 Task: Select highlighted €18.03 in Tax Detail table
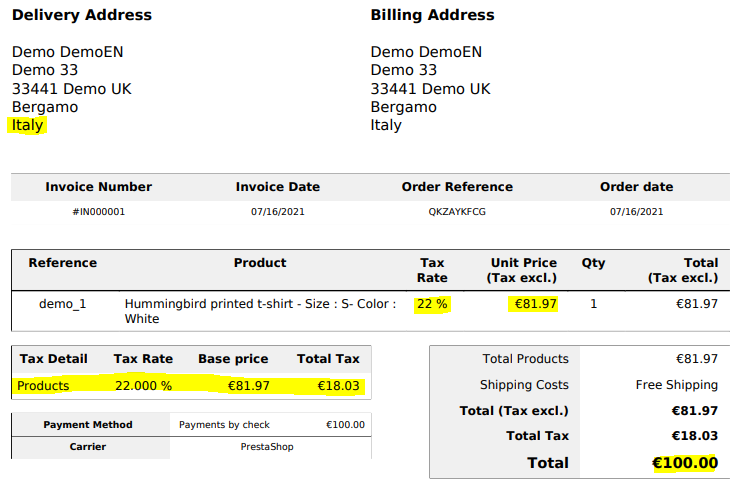point(338,385)
